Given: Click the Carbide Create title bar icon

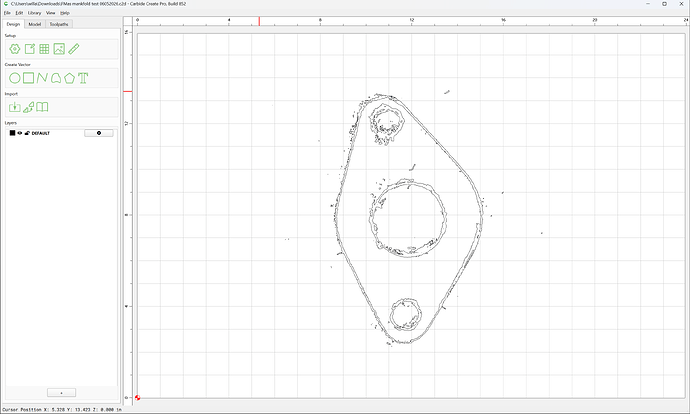Looking at the screenshot, I should pos(5,4).
